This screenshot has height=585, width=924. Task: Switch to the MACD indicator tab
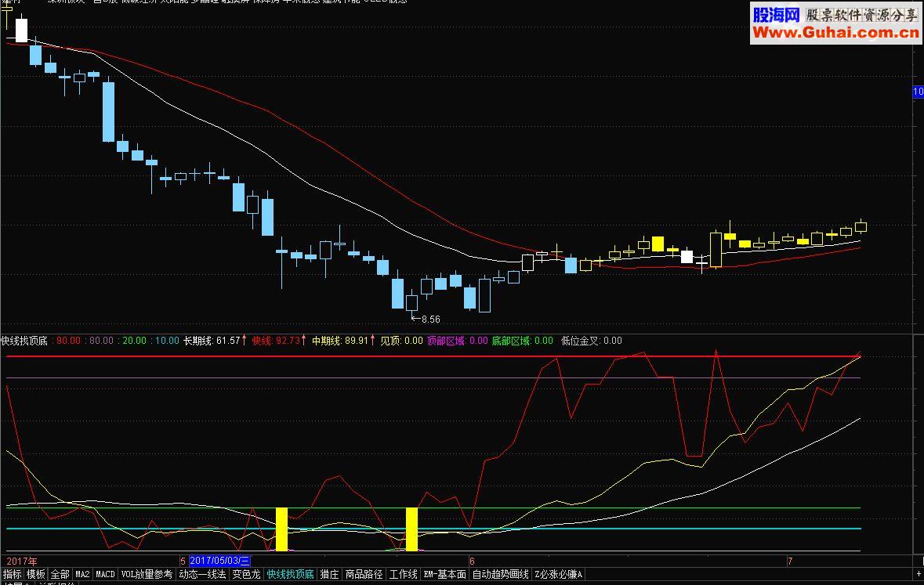click(106, 574)
